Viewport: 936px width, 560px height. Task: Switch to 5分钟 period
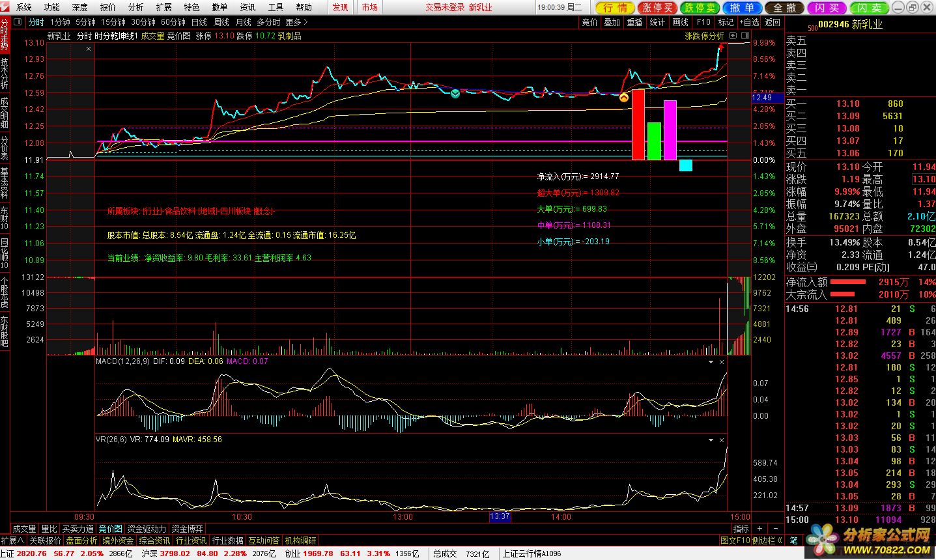coord(85,22)
